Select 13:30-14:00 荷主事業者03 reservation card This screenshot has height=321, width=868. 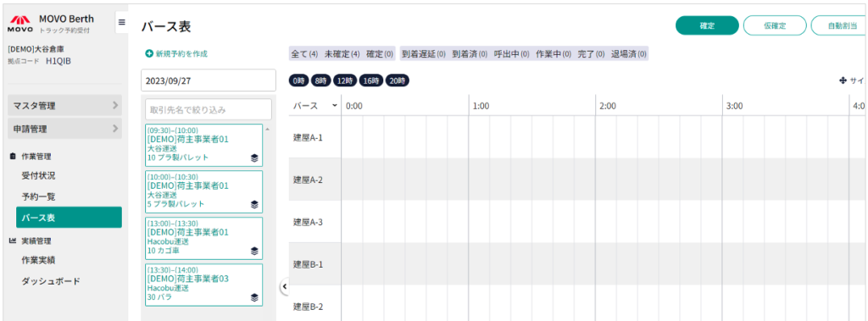[203, 285]
